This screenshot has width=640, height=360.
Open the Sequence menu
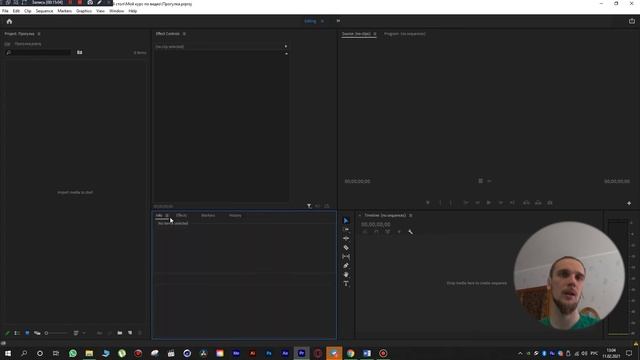[x=44, y=11]
